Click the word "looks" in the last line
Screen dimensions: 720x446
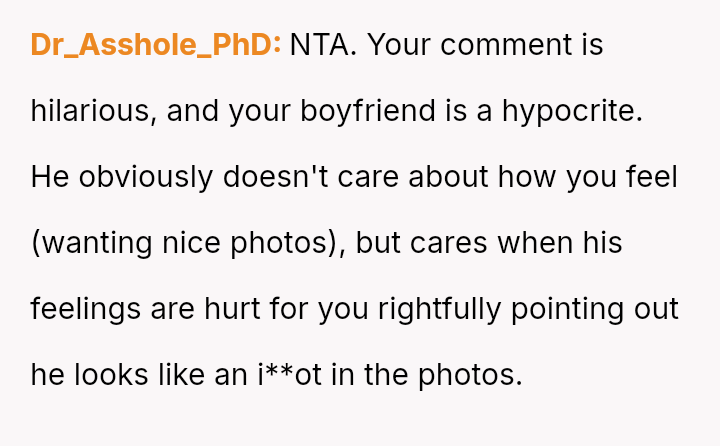click(110, 375)
